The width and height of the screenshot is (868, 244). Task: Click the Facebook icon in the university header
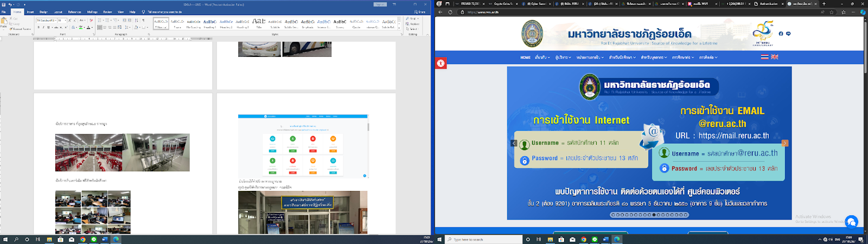(x=781, y=34)
